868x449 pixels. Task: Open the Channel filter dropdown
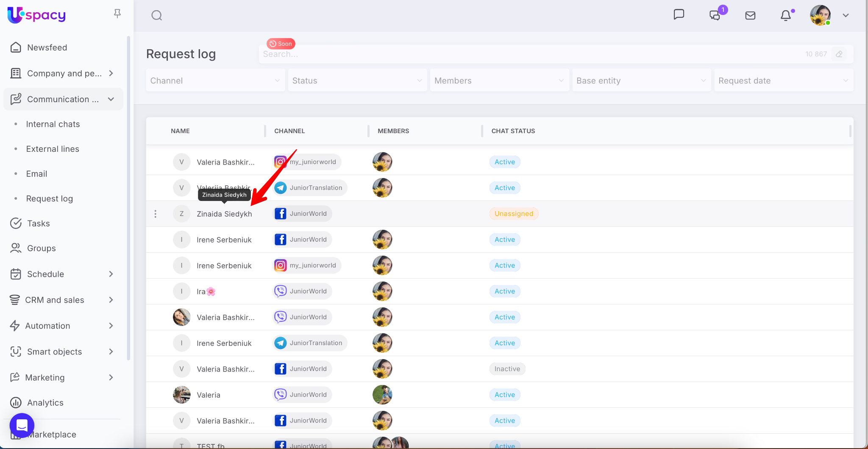215,81
